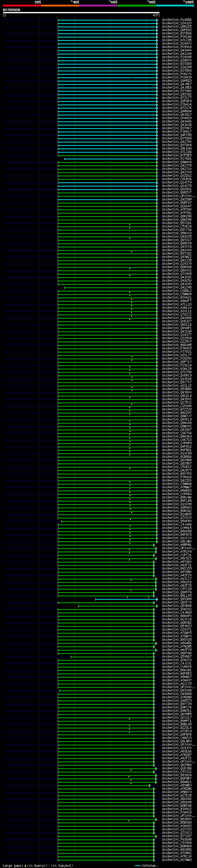Image resolution: width=197 pixels, height=868 pixels.
Task: Select the UniRef100_B2BMQ4 label
Action: point(176,457)
